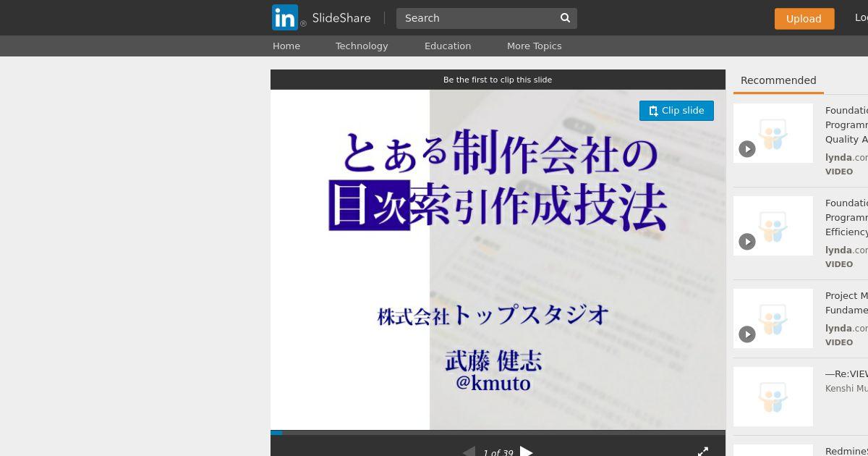Open the Technology menu item
Viewport: 868px width, 456px height.
[x=362, y=46]
